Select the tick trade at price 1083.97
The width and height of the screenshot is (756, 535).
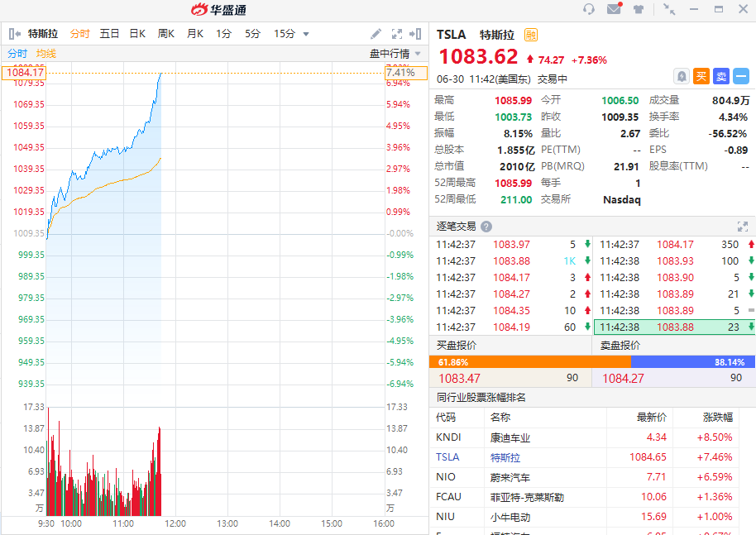click(510, 245)
